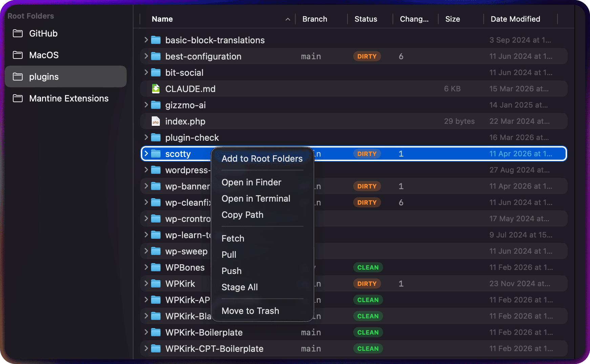Click the sort chevron on the Name column

(x=288, y=19)
